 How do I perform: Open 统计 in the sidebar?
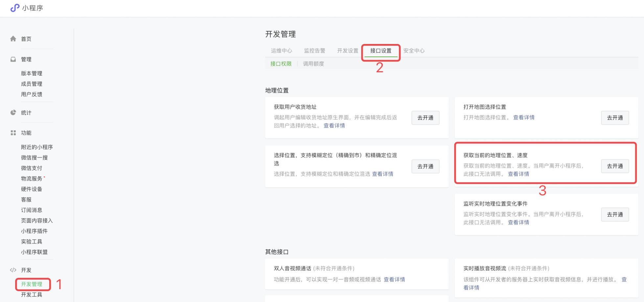click(x=26, y=113)
